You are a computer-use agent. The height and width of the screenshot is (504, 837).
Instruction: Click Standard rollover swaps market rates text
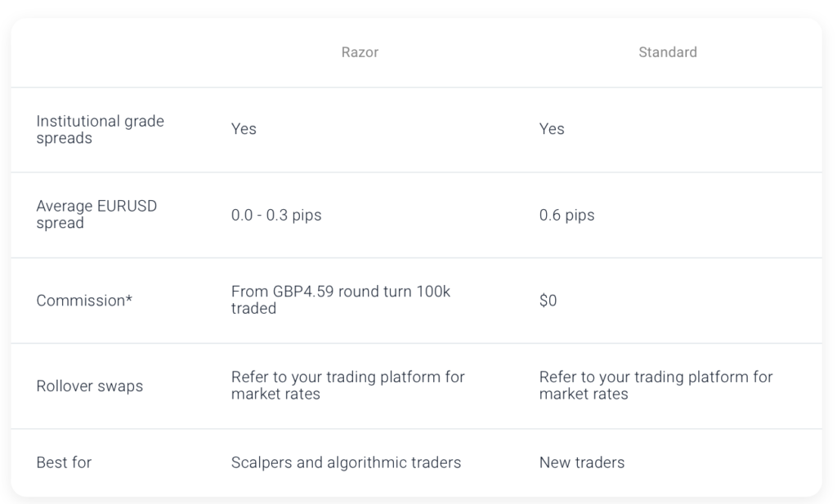pos(656,385)
